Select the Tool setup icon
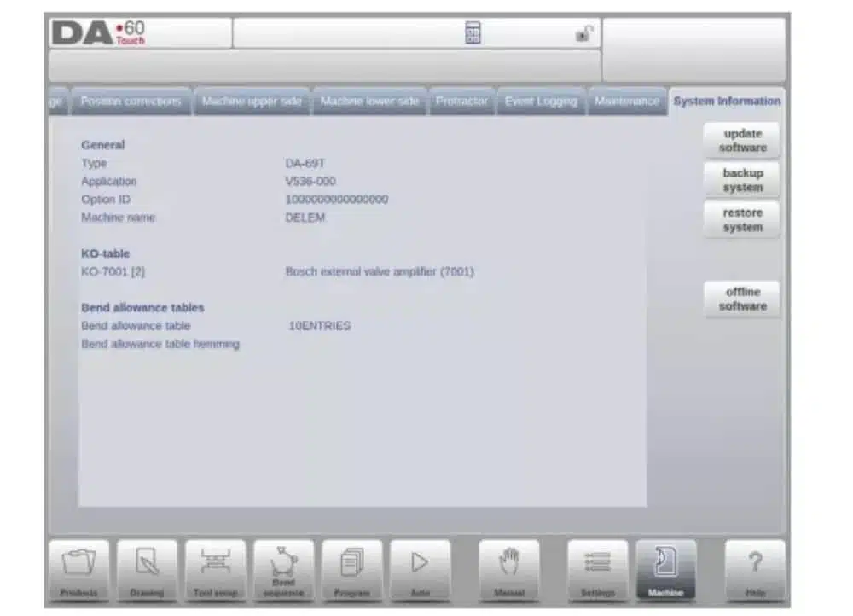 pos(216,571)
